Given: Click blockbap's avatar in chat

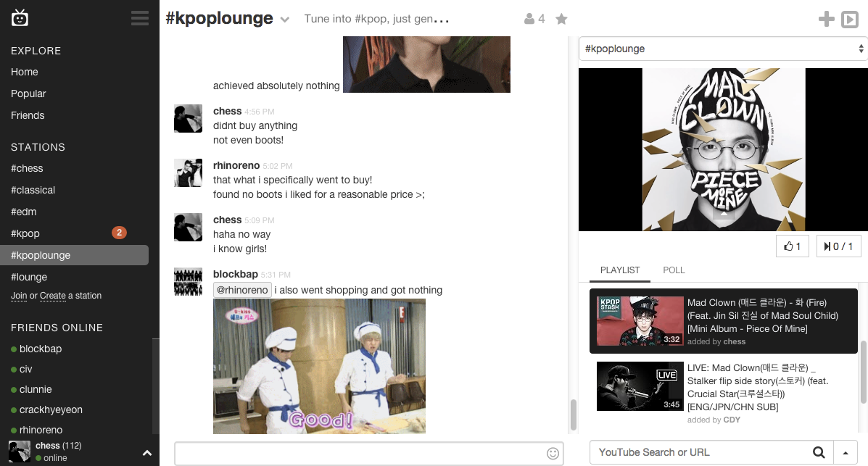Looking at the screenshot, I should pyautogui.click(x=189, y=282).
